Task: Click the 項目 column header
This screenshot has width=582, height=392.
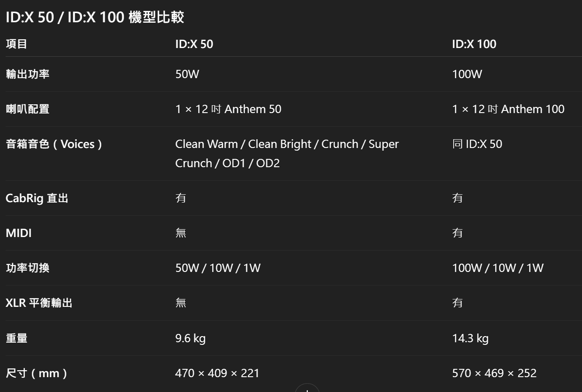Action: 17,44
